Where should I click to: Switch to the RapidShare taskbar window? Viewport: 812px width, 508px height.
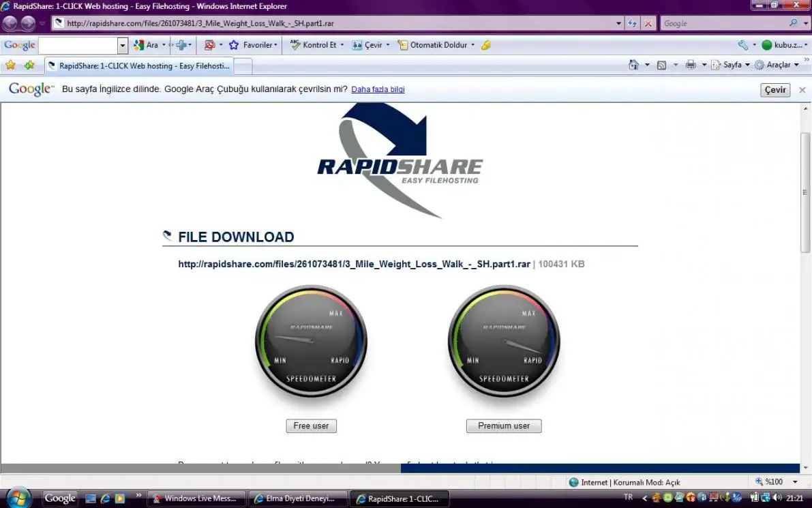pyautogui.click(x=400, y=498)
